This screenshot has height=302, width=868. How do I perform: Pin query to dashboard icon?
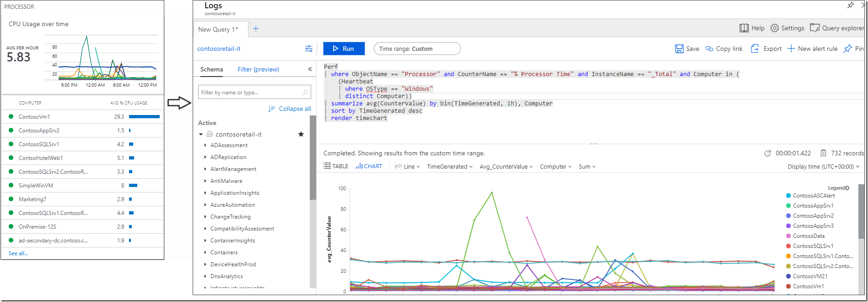[x=848, y=49]
